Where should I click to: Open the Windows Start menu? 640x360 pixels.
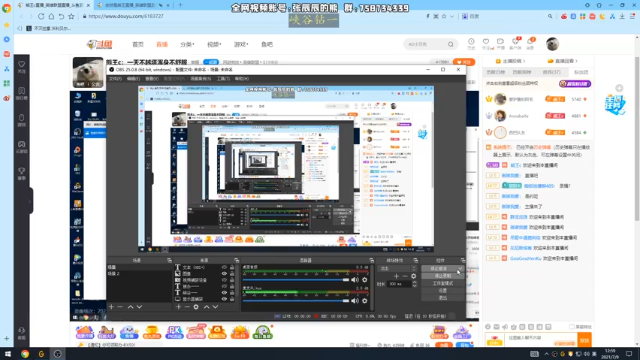(x=8, y=354)
